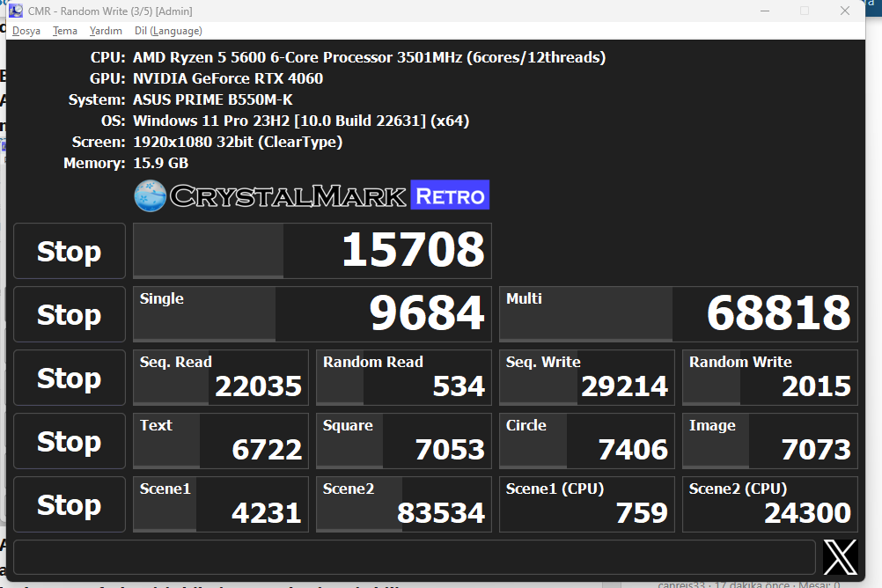
Task: Stop the disk test in Seq. Read row
Action: (70, 379)
